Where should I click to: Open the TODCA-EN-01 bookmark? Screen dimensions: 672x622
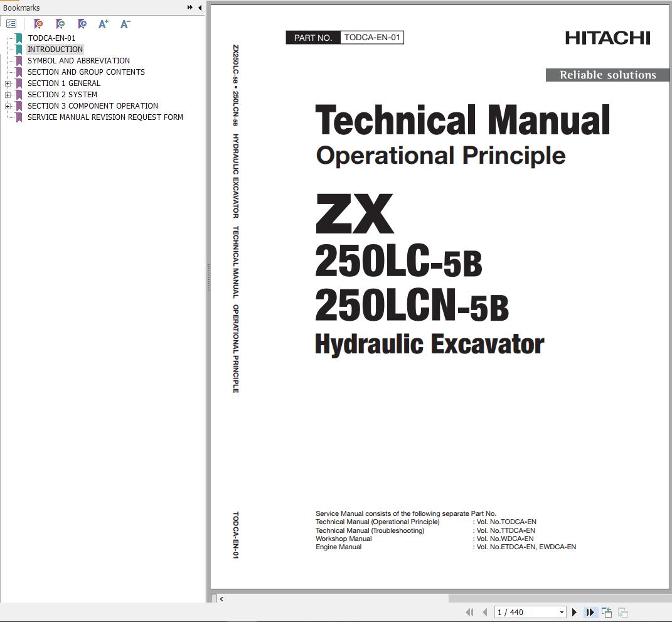[51, 38]
